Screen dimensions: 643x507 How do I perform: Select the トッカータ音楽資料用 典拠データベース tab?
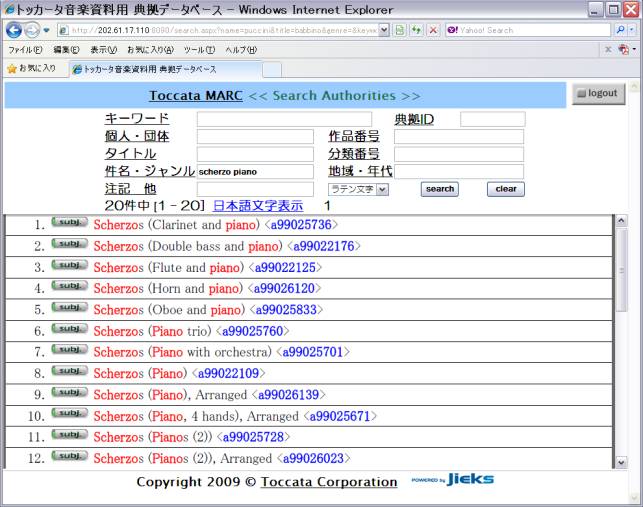point(165,69)
